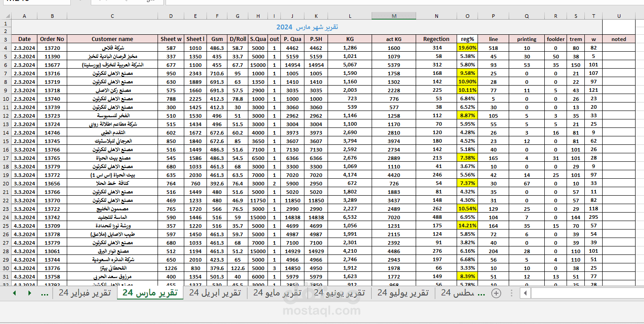
Task: Select column A header
Action: tap(24, 16)
